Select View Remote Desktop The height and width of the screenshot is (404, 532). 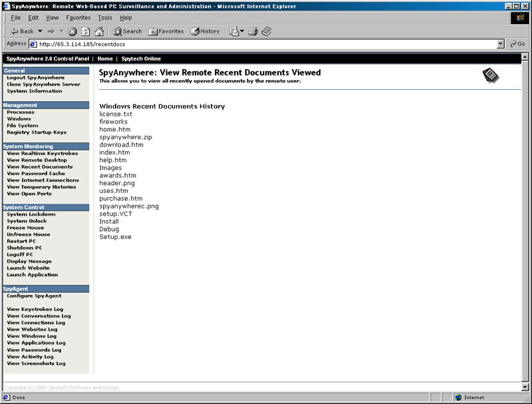[37, 160]
